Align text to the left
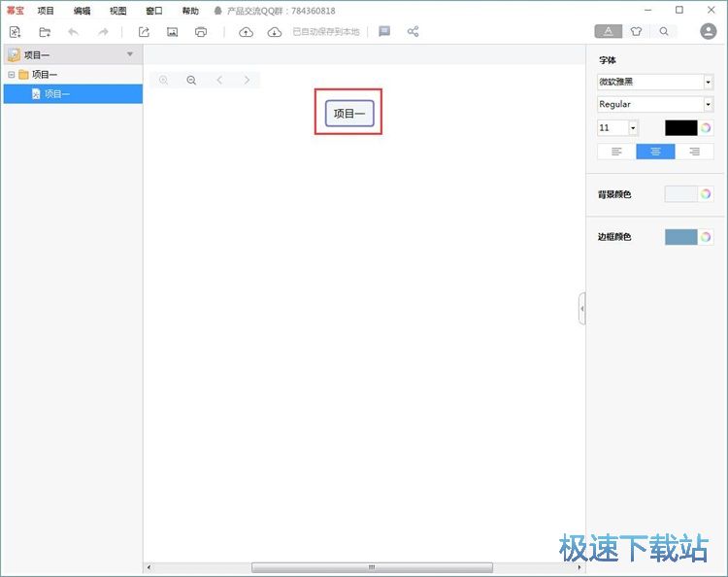The height and width of the screenshot is (577, 728). click(x=616, y=152)
